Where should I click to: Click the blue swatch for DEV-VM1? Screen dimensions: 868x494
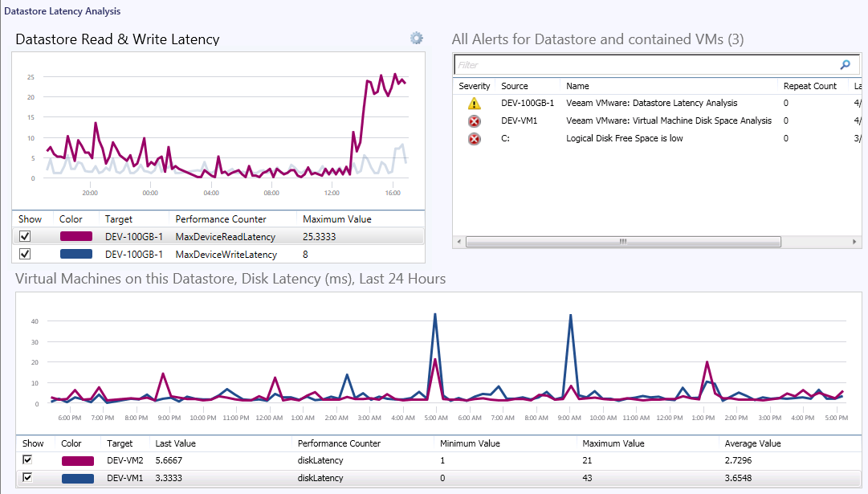[77, 478]
